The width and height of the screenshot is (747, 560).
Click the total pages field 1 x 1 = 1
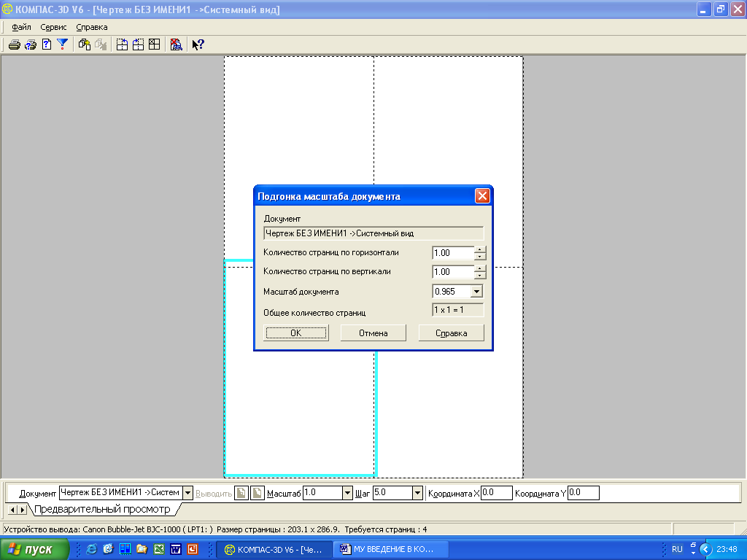point(458,310)
